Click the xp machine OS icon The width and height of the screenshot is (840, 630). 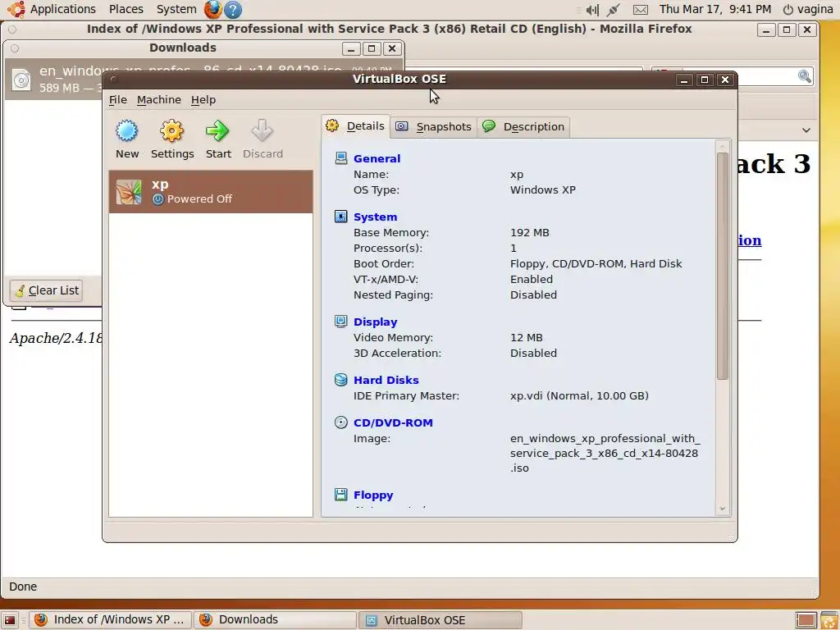pyautogui.click(x=129, y=192)
